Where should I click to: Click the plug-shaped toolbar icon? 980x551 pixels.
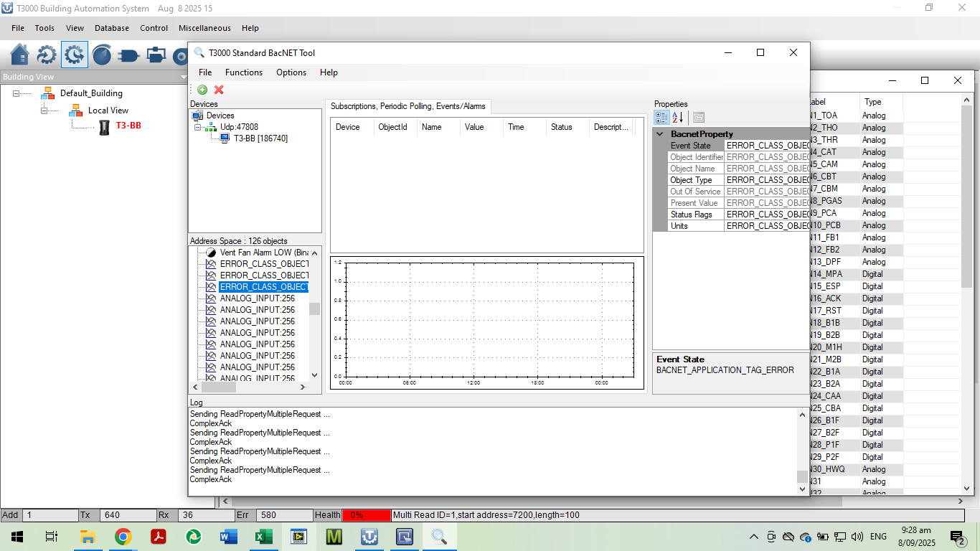pos(129,55)
